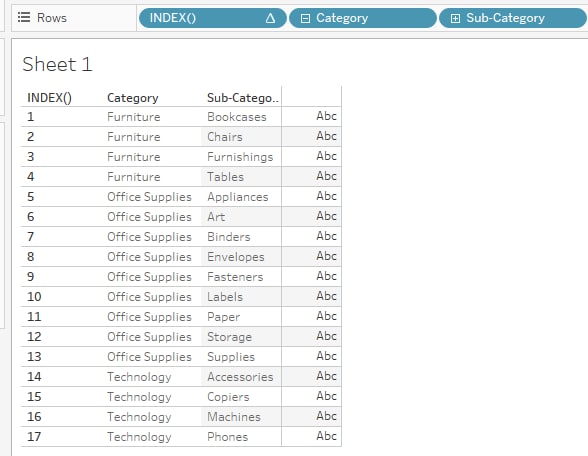Click the INDEX() column header
Viewport: 588px width, 456px height.
[49, 98]
